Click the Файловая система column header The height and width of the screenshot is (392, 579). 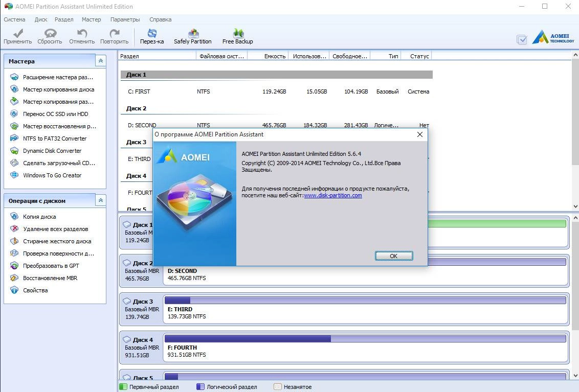[x=221, y=56]
